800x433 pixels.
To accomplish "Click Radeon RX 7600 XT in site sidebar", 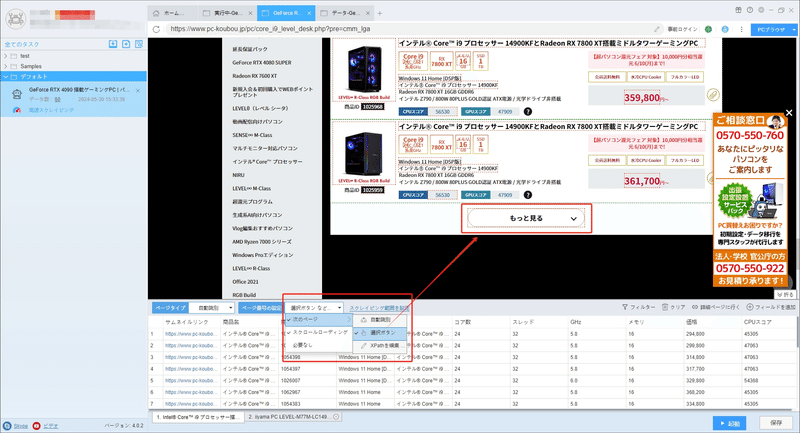I will (255, 76).
